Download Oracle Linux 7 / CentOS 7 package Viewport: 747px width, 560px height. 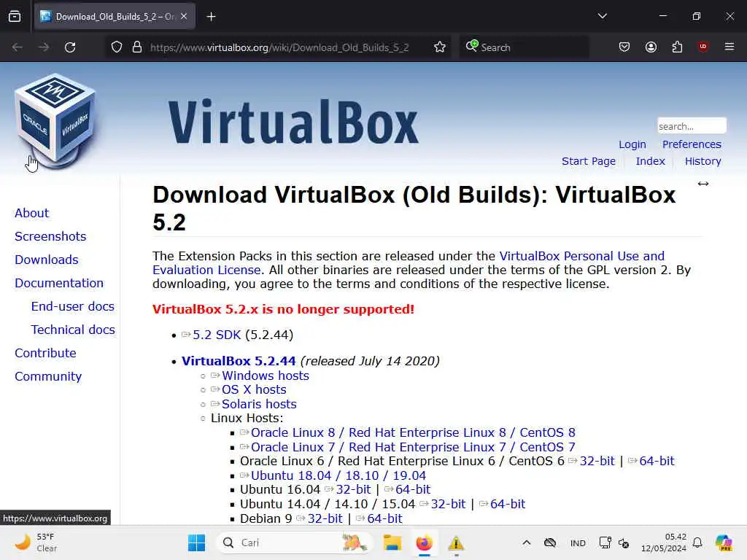(x=413, y=448)
